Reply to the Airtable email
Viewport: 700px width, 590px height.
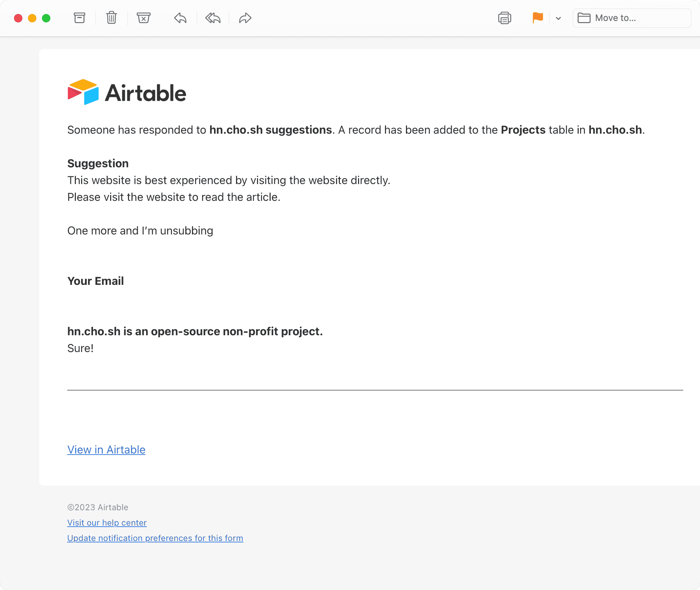point(180,18)
